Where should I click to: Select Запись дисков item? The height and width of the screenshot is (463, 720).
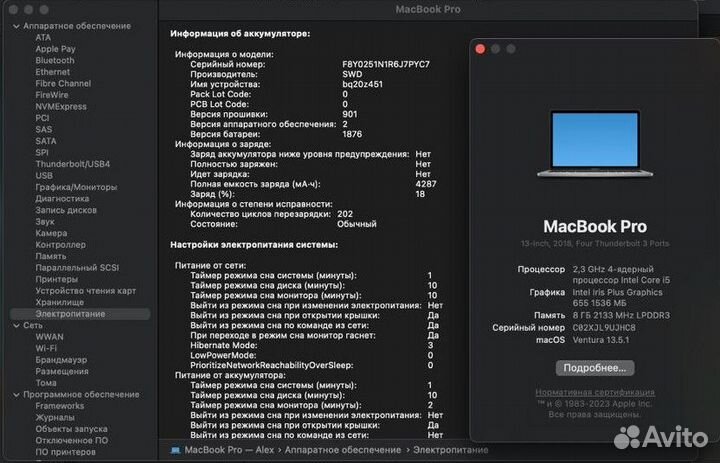point(66,210)
